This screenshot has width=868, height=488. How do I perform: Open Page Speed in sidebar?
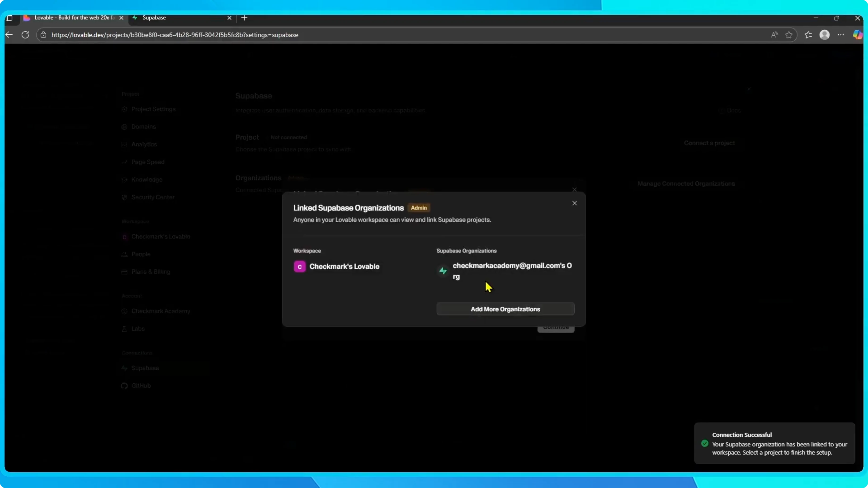pos(143,162)
